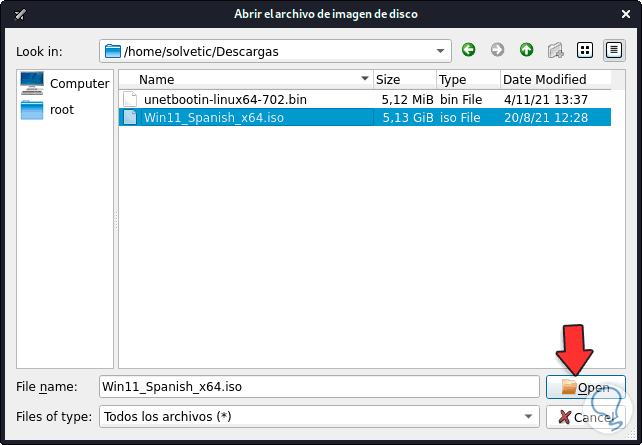Click the app icon in the title bar
The image size is (642, 445).
[x=20, y=14]
